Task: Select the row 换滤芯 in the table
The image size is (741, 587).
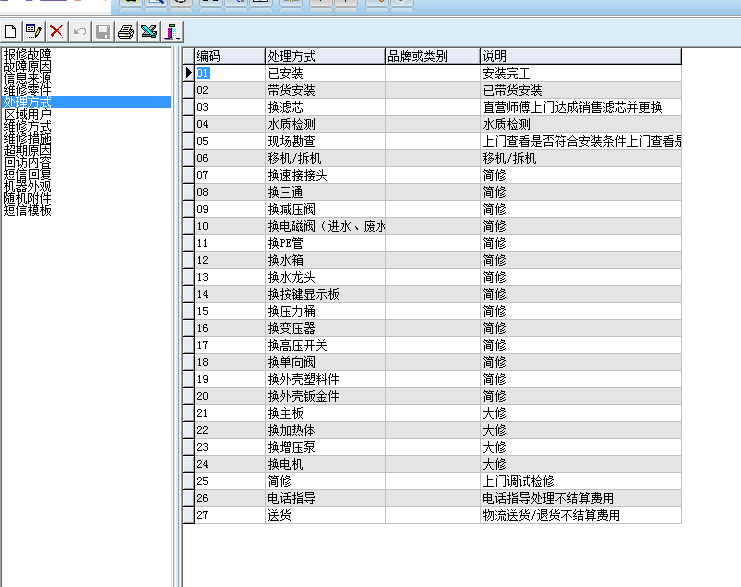Action: tap(324, 107)
